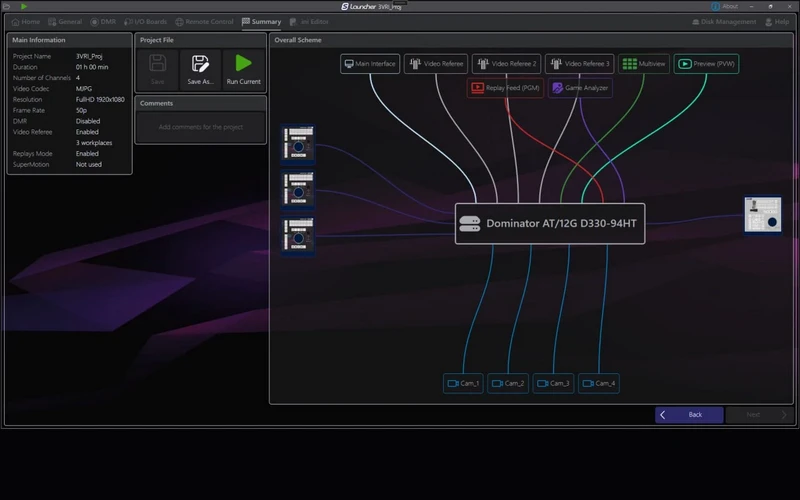Click the Replay Feed (PGM) node
The image size is (800, 500).
[505, 88]
